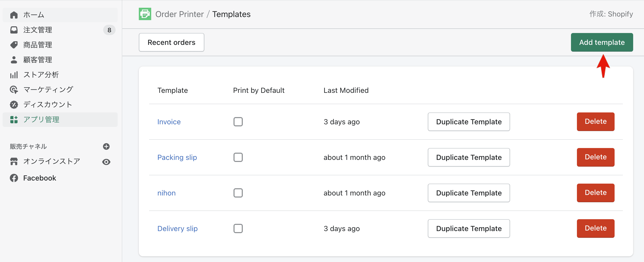Click the orders count badge 8
The image size is (644, 262).
click(109, 30)
